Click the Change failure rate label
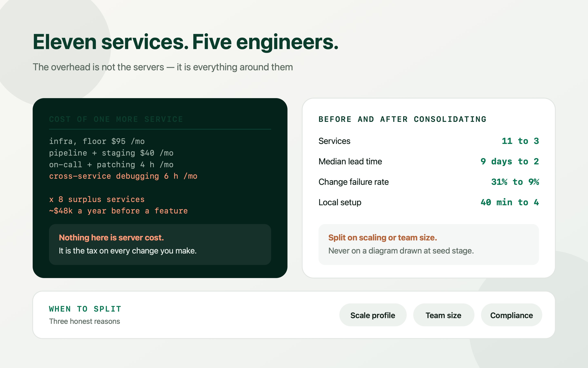 pos(354,182)
